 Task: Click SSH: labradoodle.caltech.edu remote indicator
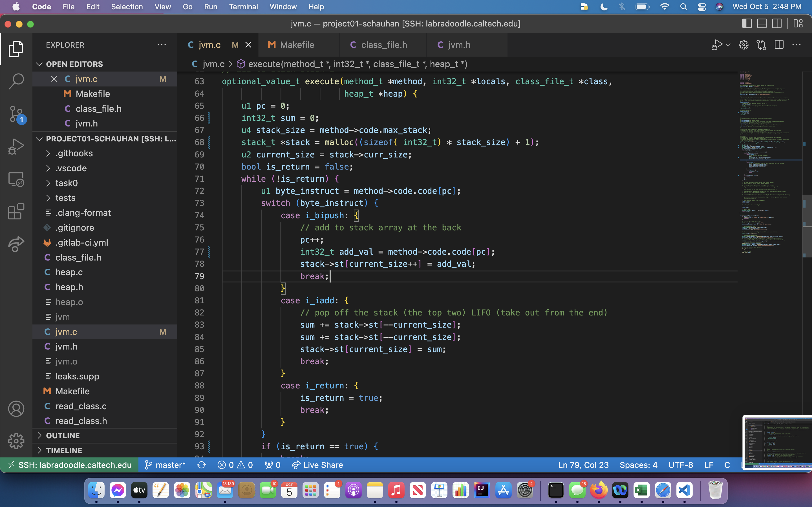(x=70, y=465)
